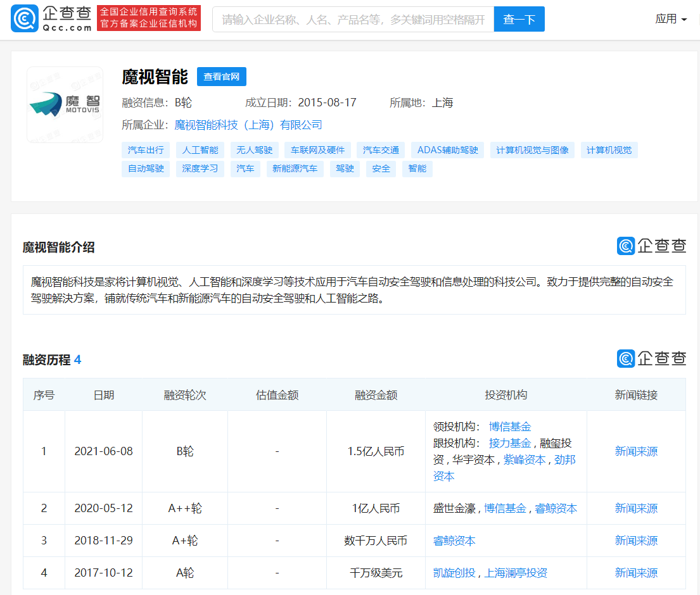
Task: Click the 数千万人民币 amount cell
Action: 376,541
